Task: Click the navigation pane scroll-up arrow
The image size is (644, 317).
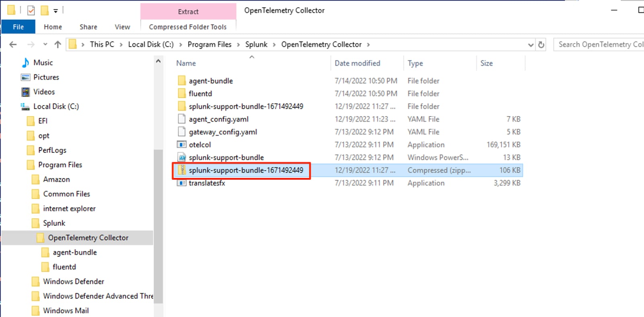Action: click(158, 61)
